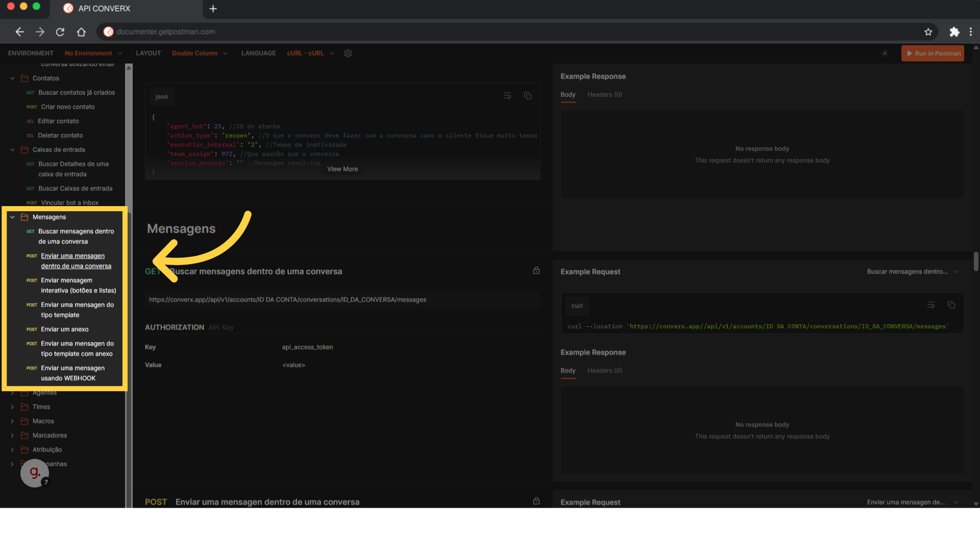This screenshot has height=551, width=980.
Task: Click the Mensagens folder icon
Action: click(24, 217)
